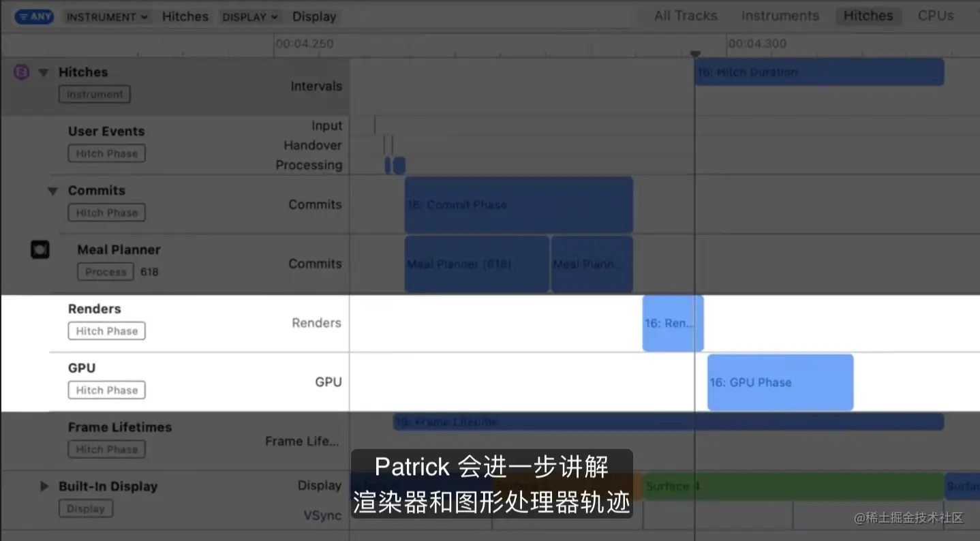Click the 00:04.300 ruler timestamp

click(x=757, y=44)
